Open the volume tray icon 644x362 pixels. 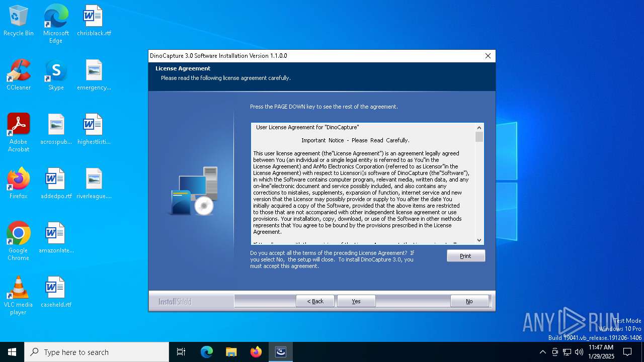tap(579, 352)
